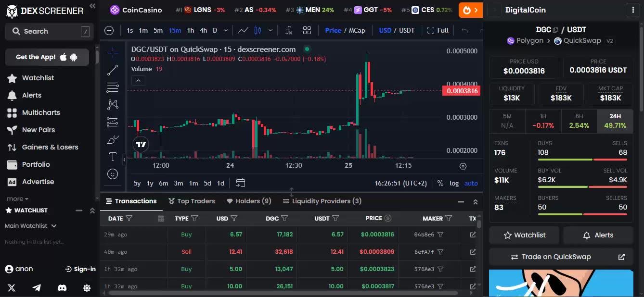Click the Sign-in link

[x=80, y=269]
